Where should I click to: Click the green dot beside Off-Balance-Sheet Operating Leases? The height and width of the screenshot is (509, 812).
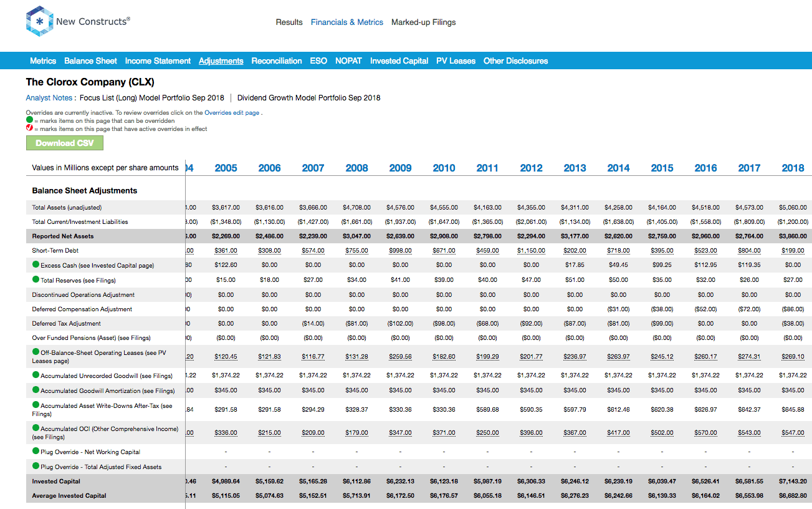[36, 352]
